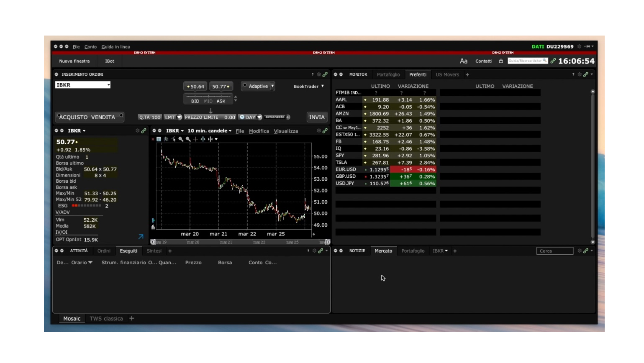Open the chart Modifica menu
This screenshot has height=363, width=644.
click(x=259, y=131)
